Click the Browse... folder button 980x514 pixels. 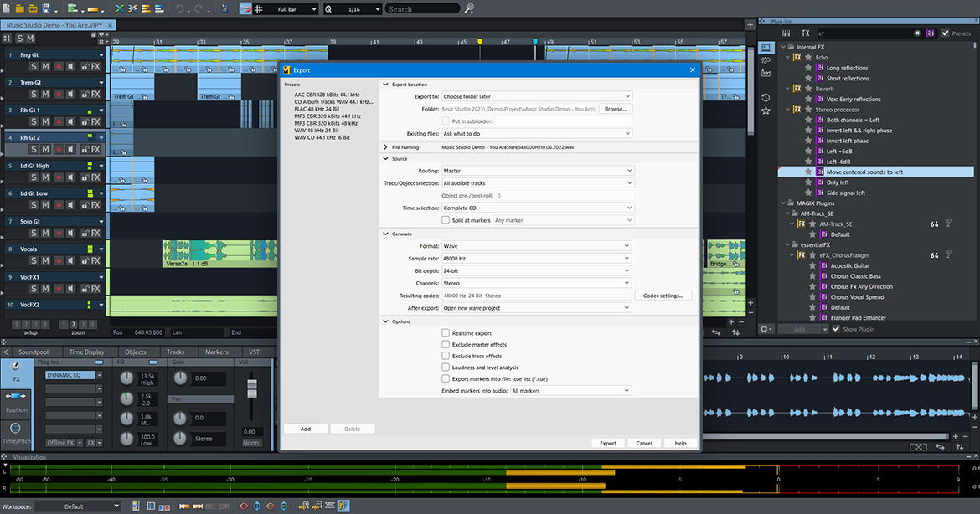click(615, 109)
